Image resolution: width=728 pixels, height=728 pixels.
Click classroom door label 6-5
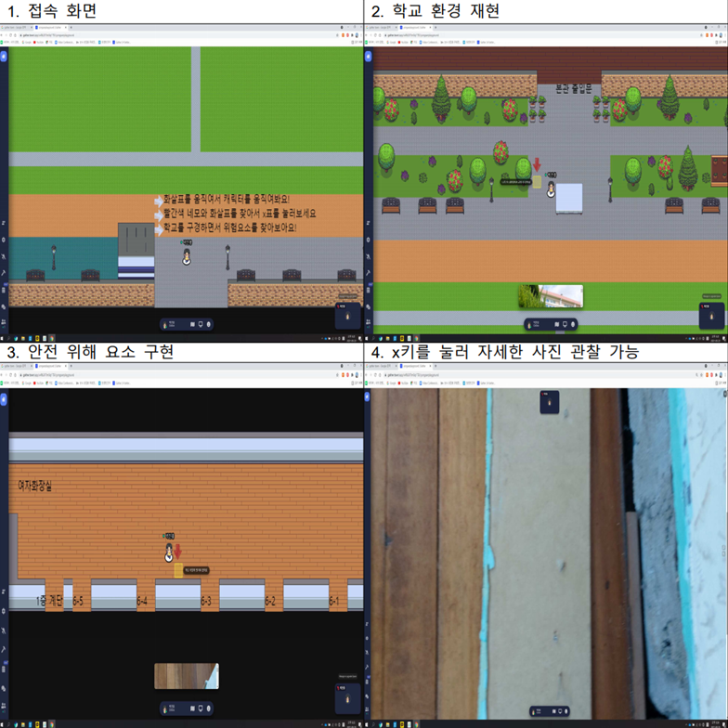point(78,602)
